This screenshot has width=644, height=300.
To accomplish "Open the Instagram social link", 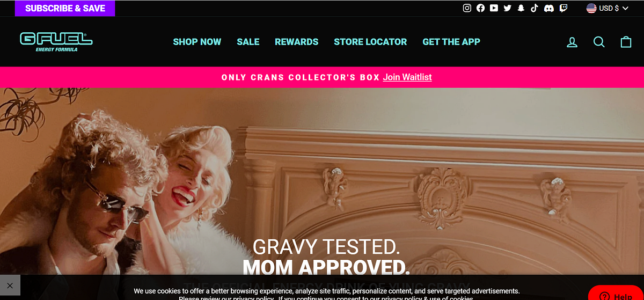I will (x=467, y=8).
